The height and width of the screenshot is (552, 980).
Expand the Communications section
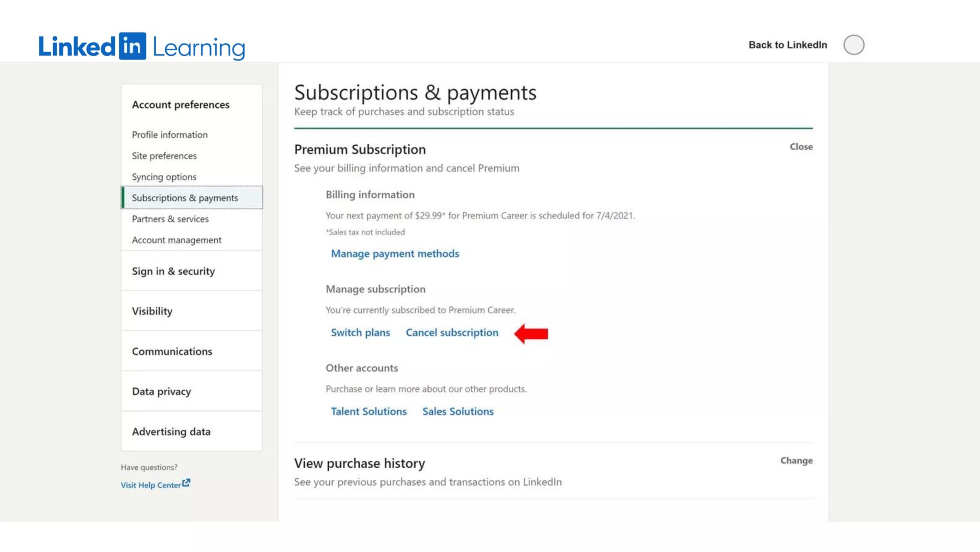172,351
